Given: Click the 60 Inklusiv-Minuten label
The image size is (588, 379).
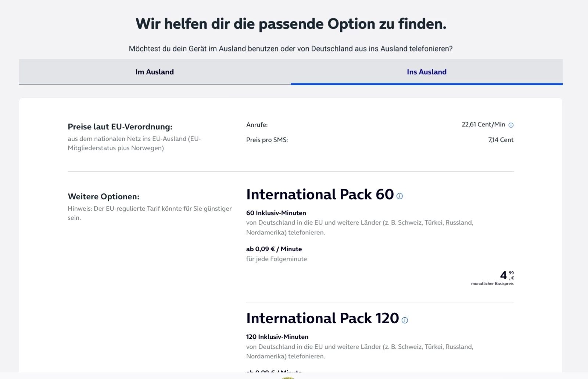Looking at the screenshot, I should click(276, 213).
